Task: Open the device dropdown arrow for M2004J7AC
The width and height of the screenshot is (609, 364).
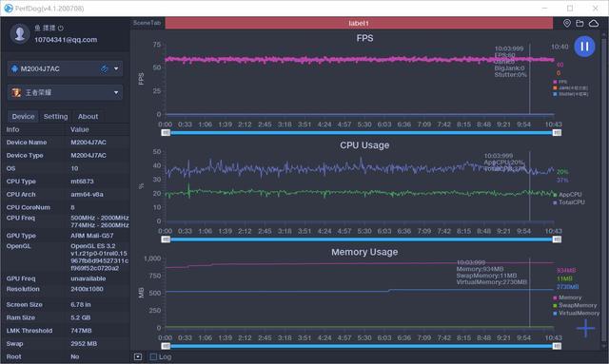Action: (116, 68)
